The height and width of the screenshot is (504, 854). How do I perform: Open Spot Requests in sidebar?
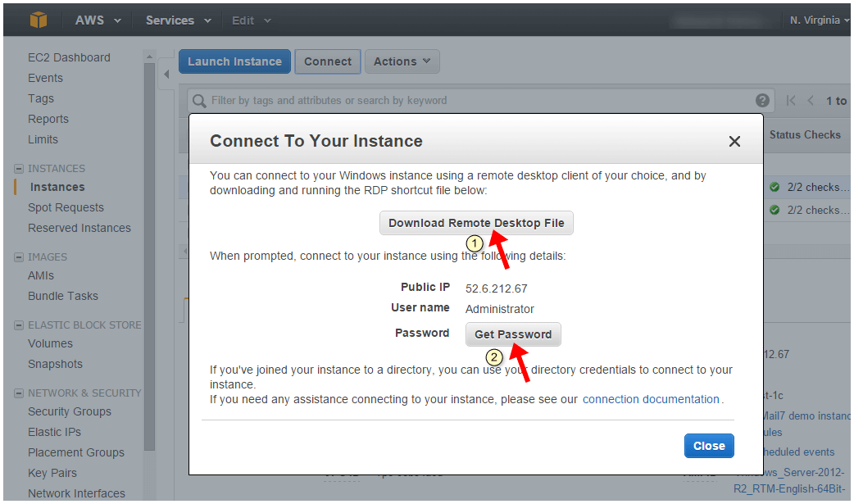[x=66, y=207]
